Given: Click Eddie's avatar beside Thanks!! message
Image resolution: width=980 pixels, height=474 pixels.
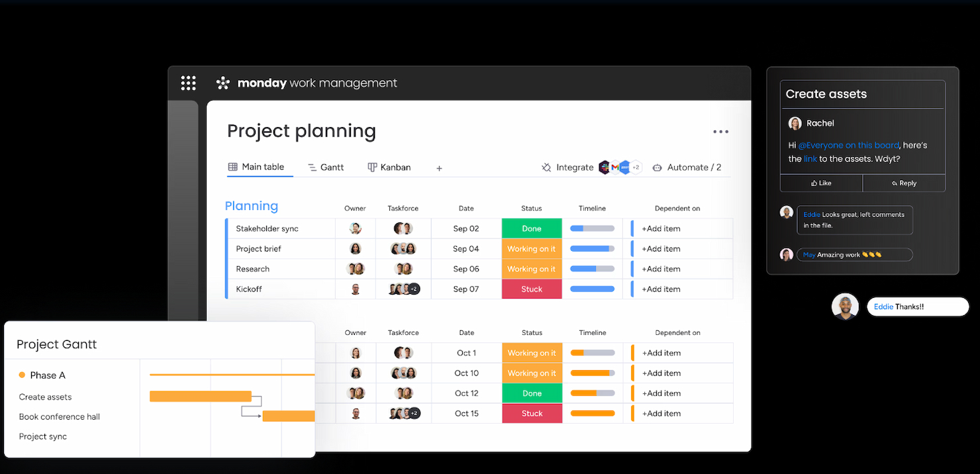Looking at the screenshot, I should tap(845, 307).
